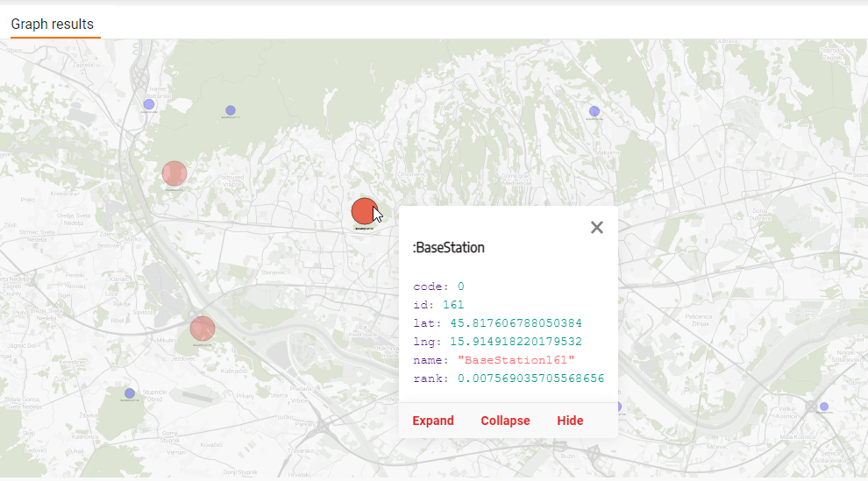Viewport: 868px width, 481px height.
Task: Select the faded red node near Podsused
Action: click(x=174, y=173)
